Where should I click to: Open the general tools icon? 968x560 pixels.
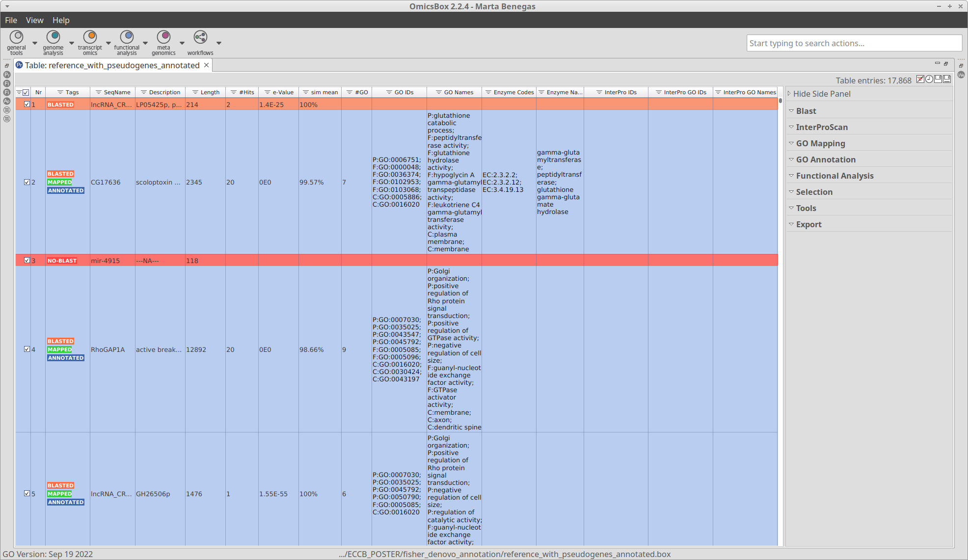pos(16,38)
